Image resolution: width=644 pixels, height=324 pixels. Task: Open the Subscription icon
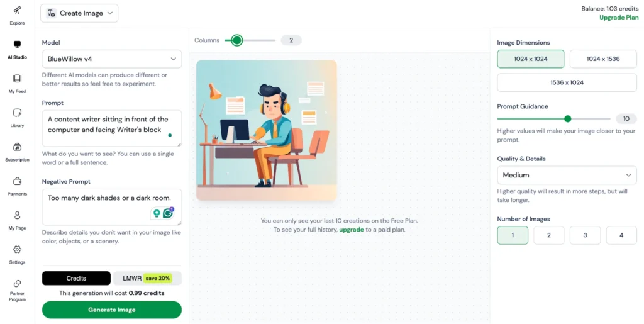(x=17, y=147)
